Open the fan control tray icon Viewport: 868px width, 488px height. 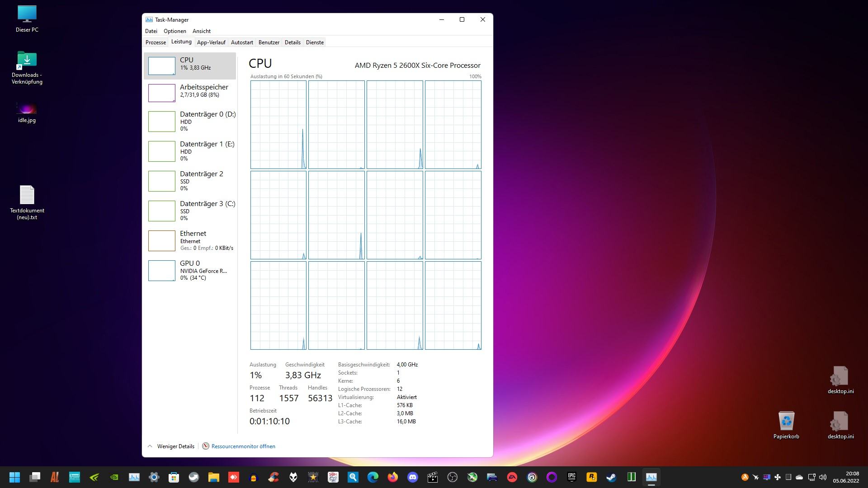(x=778, y=477)
